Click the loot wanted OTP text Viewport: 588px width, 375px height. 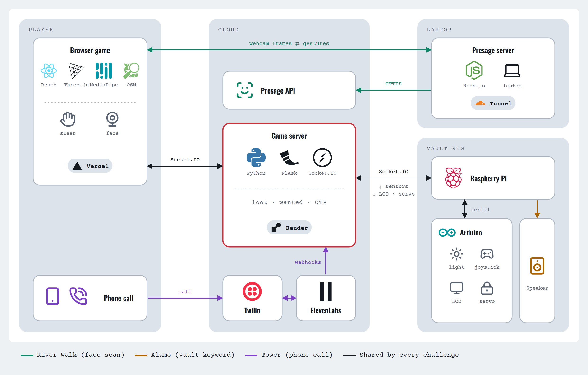click(x=289, y=202)
